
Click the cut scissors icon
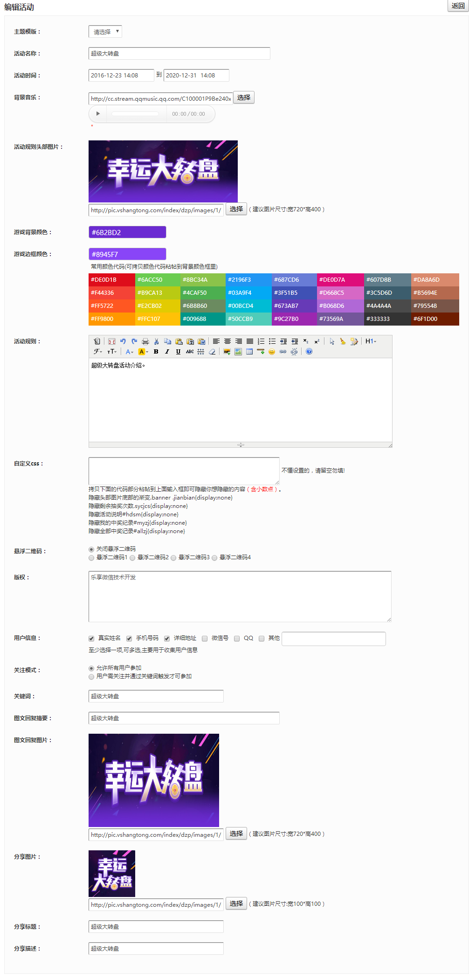pyautogui.click(x=157, y=341)
